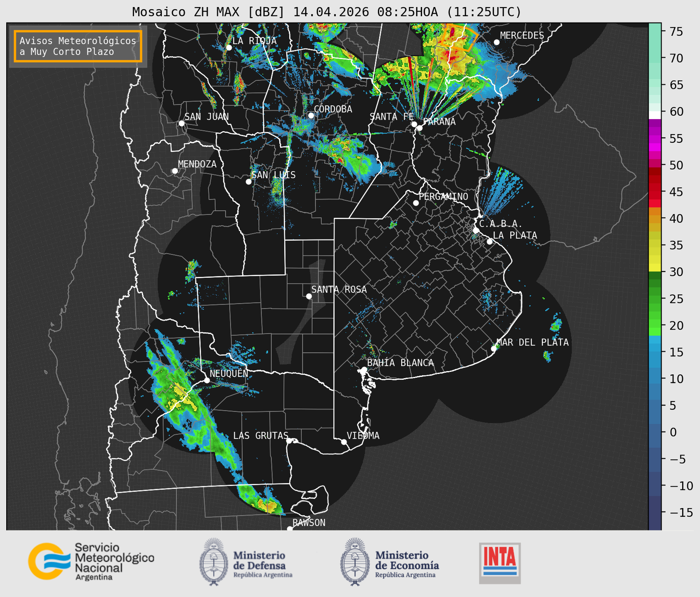Click the Mendoza city marker dot
Viewport: 700px width, 597px height.
(175, 171)
